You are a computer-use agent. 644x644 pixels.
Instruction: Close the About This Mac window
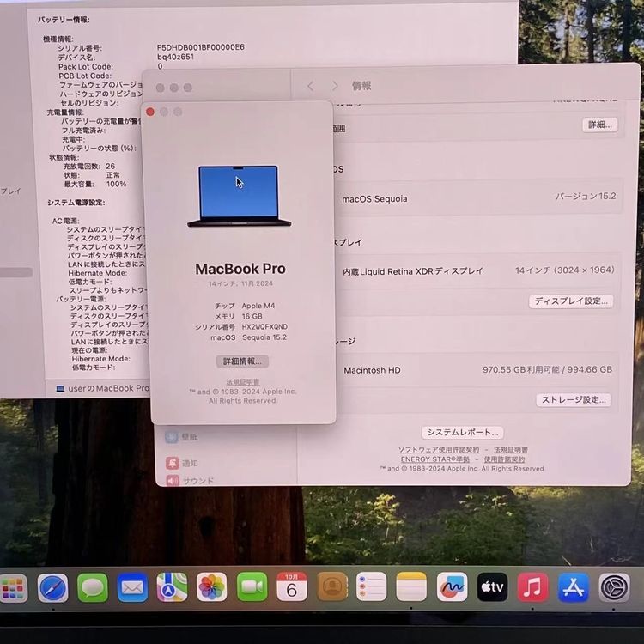pyautogui.click(x=150, y=112)
